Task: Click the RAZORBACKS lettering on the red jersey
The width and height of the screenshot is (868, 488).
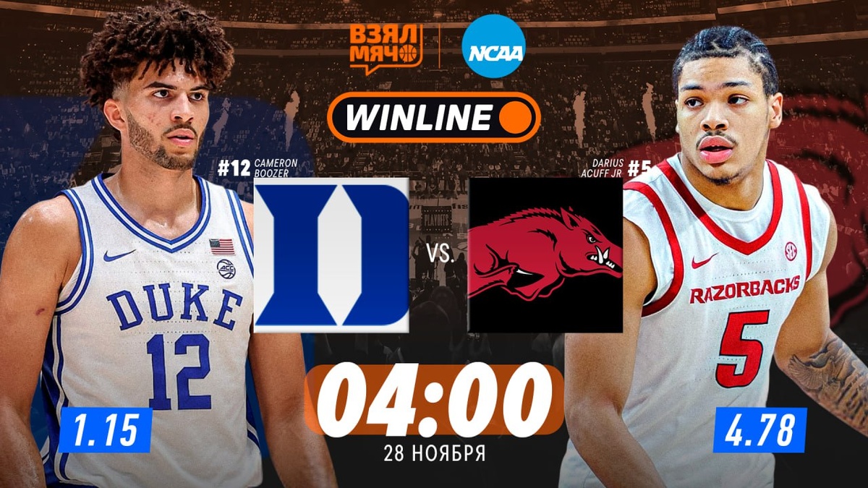Action: click(x=744, y=288)
